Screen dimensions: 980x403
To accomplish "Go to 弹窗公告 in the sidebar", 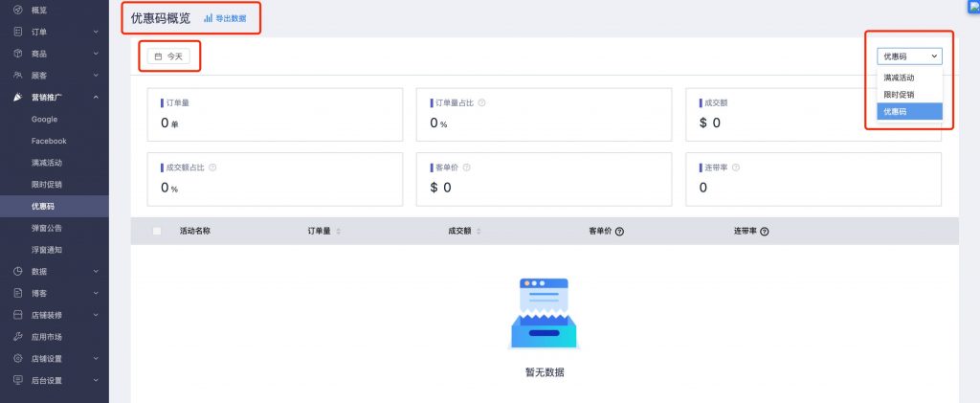I will click(47, 228).
